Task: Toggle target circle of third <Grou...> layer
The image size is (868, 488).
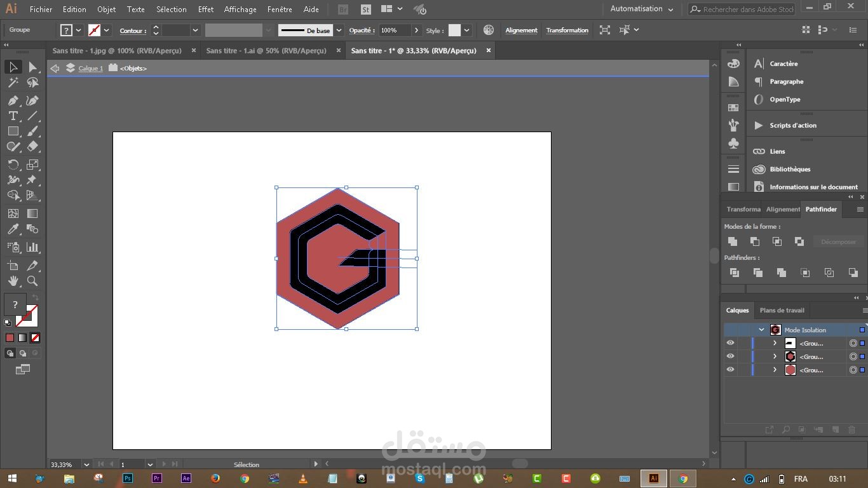Action: point(853,370)
